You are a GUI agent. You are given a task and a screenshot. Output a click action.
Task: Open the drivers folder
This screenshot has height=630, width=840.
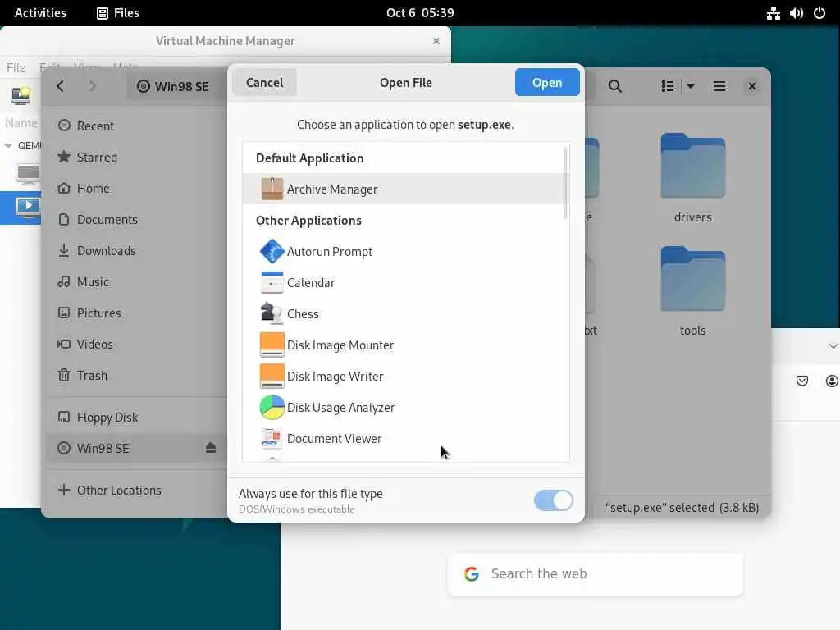tap(692, 178)
